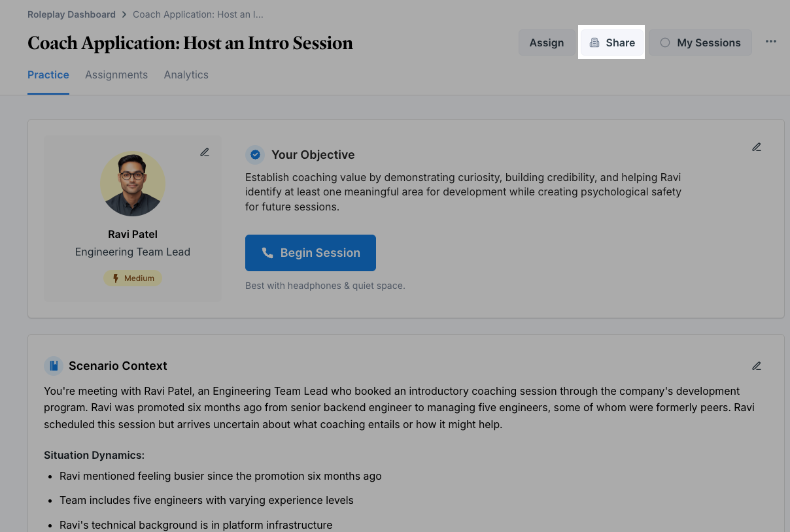This screenshot has height=532, width=790.
Task: Go back to Roleplay Dashboard breadcrumb
Action: (71, 14)
